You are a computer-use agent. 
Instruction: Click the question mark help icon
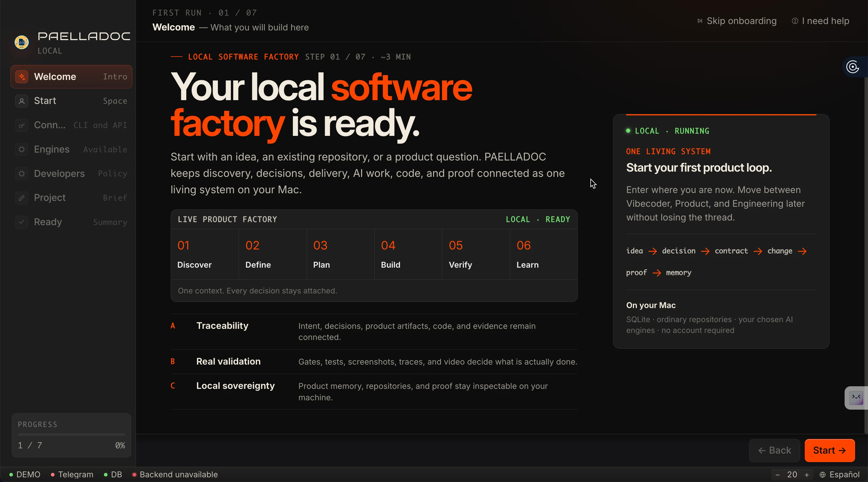click(x=795, y=21)
